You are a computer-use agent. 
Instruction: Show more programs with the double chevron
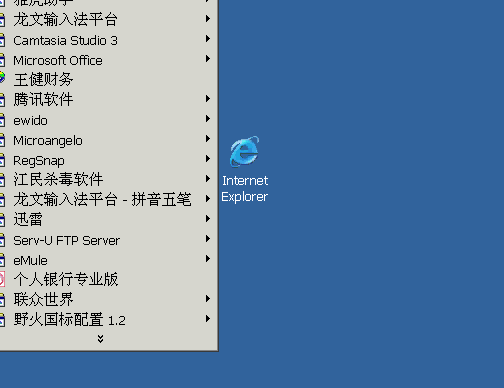(100, 339)
